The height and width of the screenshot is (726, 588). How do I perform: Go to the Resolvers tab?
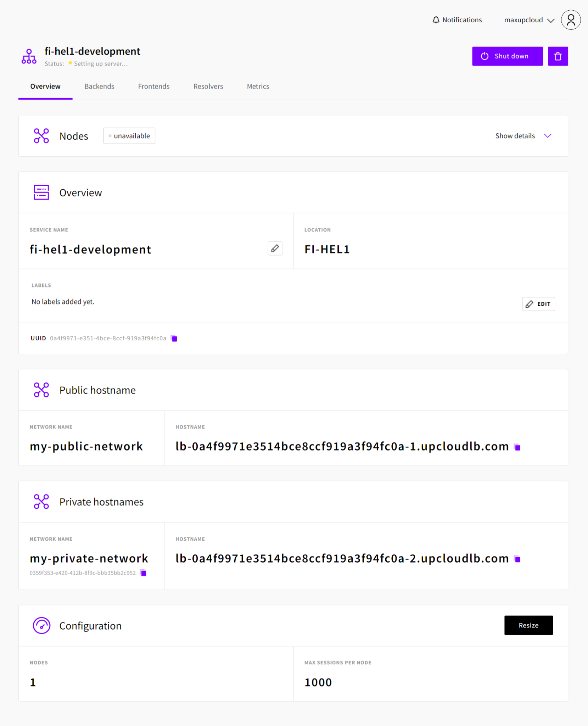[x=208, y=86]
